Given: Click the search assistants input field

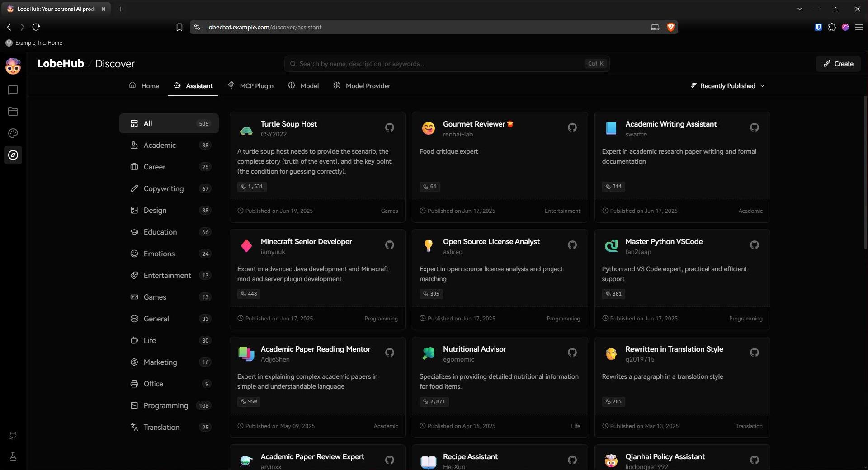Looking at the screenshot, I should pos(447,64).
